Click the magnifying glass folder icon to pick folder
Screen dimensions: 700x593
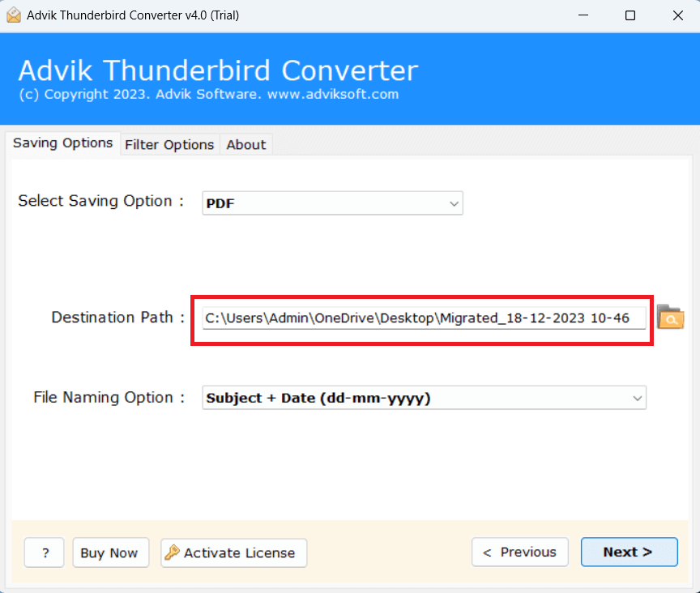(x=670, y=318)
